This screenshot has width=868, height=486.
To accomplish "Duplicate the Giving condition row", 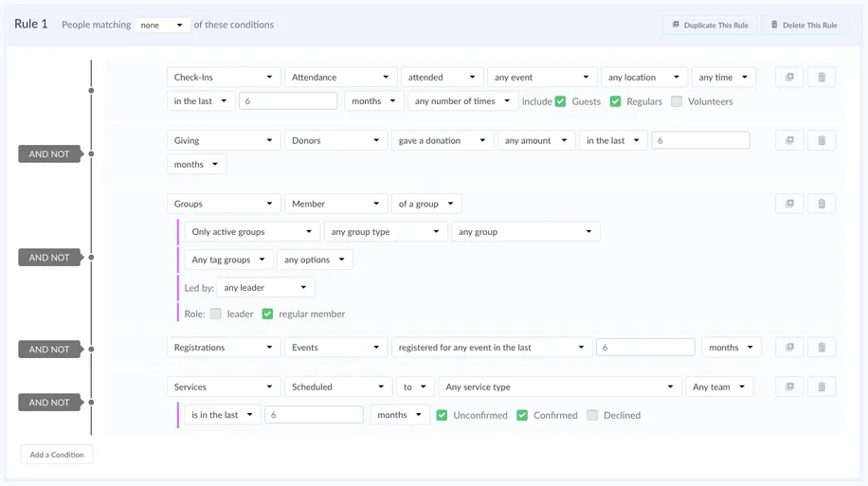I will 789,140.
